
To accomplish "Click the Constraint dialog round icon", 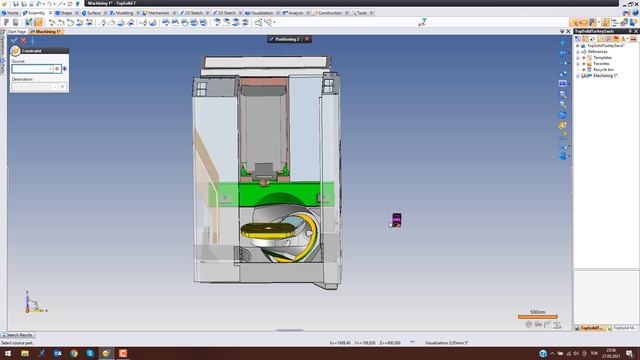I will [16, 51].
